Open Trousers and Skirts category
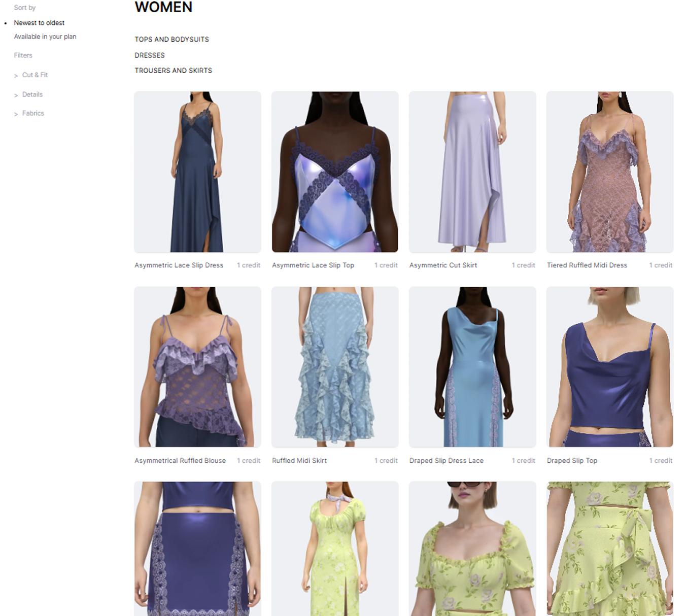Screen dimensions: 686x616 click(173, 71)
